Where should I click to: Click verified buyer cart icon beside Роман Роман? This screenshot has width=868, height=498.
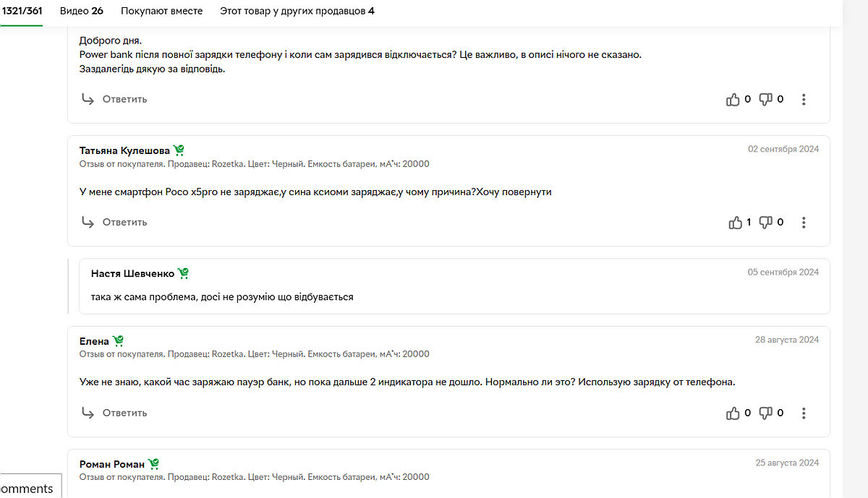153,464
